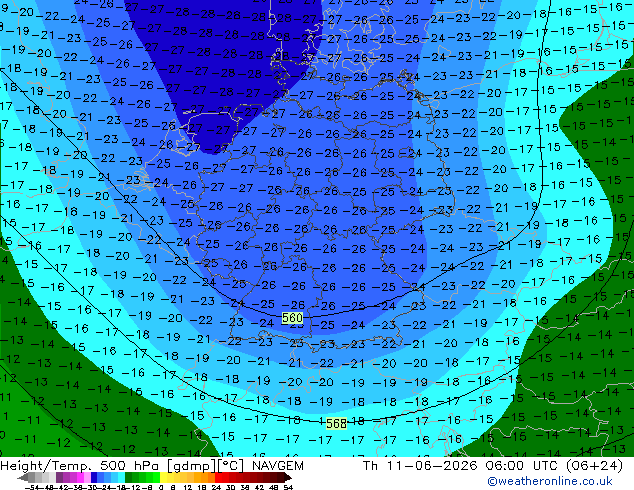The image size is (634, 490).
Task: Select the bright red 24 legend swatch
Action: pyautogui.click(x=218, y=477)
